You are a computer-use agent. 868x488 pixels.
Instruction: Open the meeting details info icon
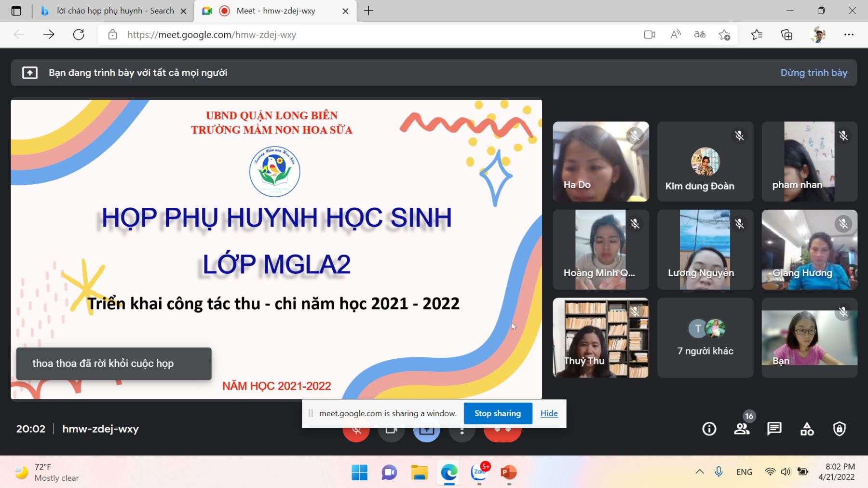[709, 429]
